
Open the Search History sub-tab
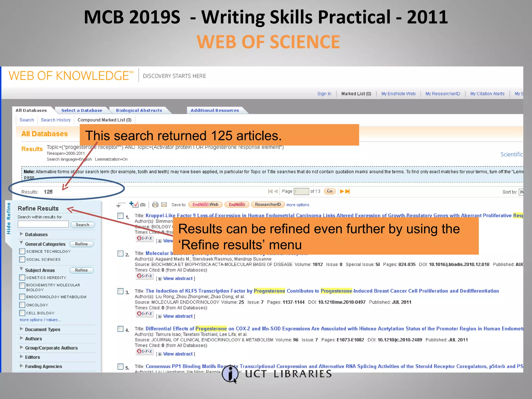click(56, 120)
